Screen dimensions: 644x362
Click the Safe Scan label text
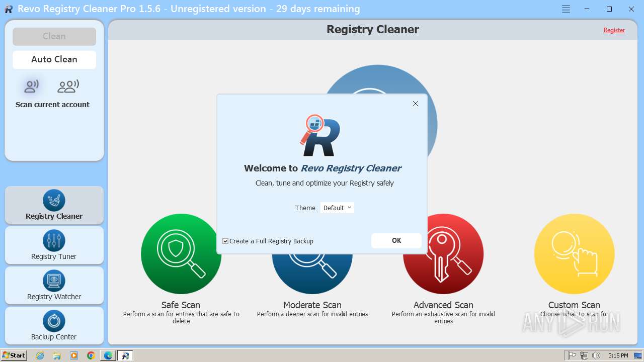181,305
